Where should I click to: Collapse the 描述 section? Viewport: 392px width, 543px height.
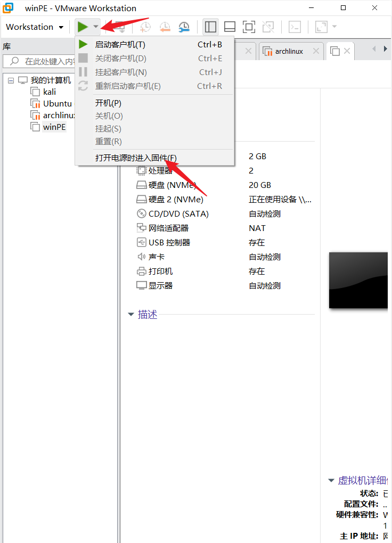click(x=131, y=315)
